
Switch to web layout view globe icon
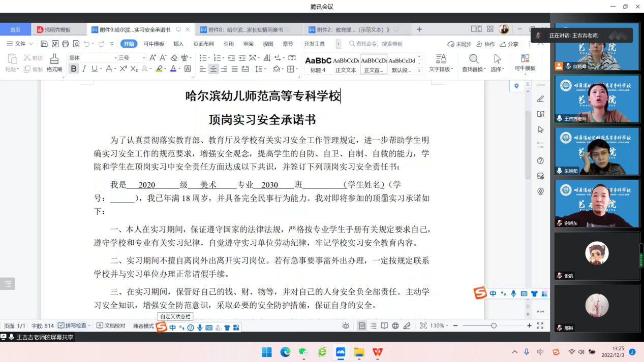point(395,326)
